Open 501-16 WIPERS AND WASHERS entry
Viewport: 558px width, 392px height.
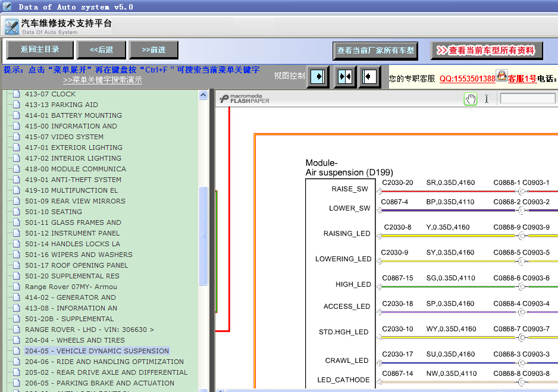click(x=79, y=255)
